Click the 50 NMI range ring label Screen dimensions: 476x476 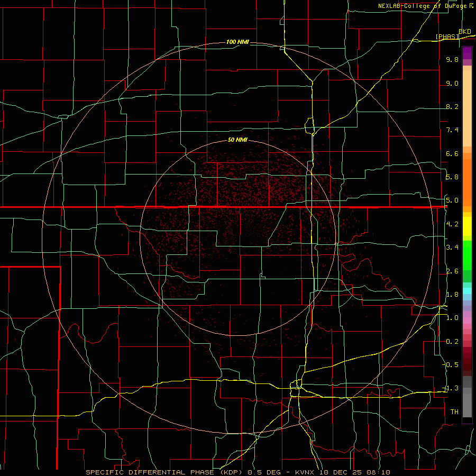coord(237,140)
